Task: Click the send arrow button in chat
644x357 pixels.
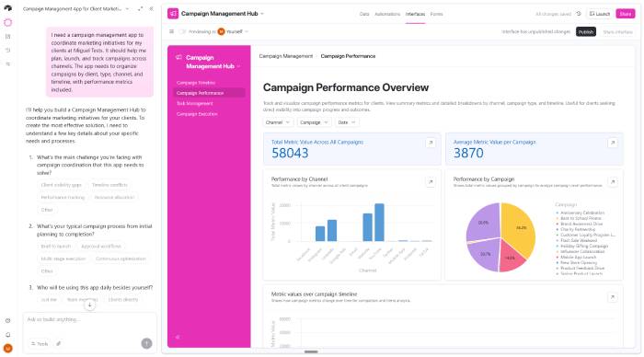Action: 146,343
